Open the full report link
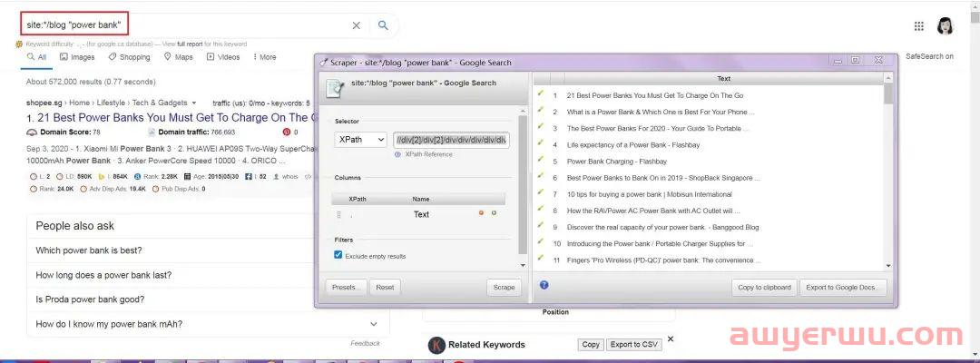This screenshot has width=980, height=363. (190, 44)
